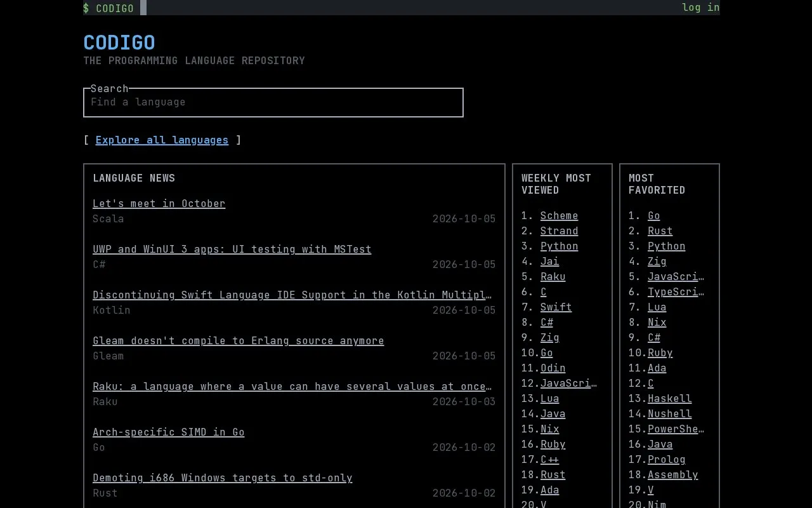812x508 pixels.
Task: View the Raku several values article
Action: click(x=292, y=386)
